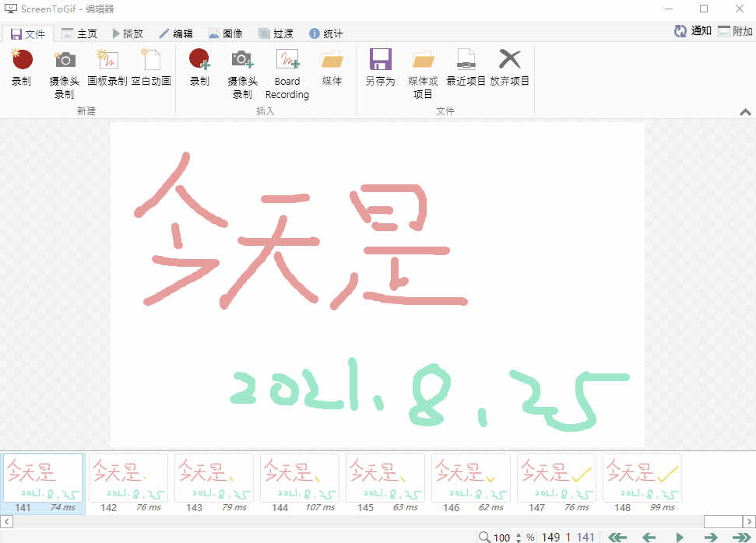Open the 过渡 ribbon tab
The height and width of the screenshot is (543, 756).
click(276, 33)
